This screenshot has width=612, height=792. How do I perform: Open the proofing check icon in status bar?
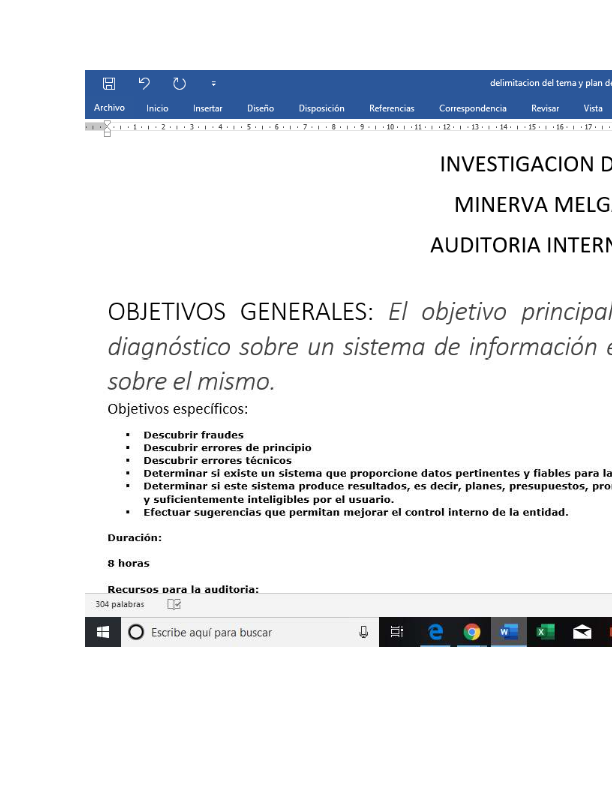pyautogui.click(x=174, y=604)
